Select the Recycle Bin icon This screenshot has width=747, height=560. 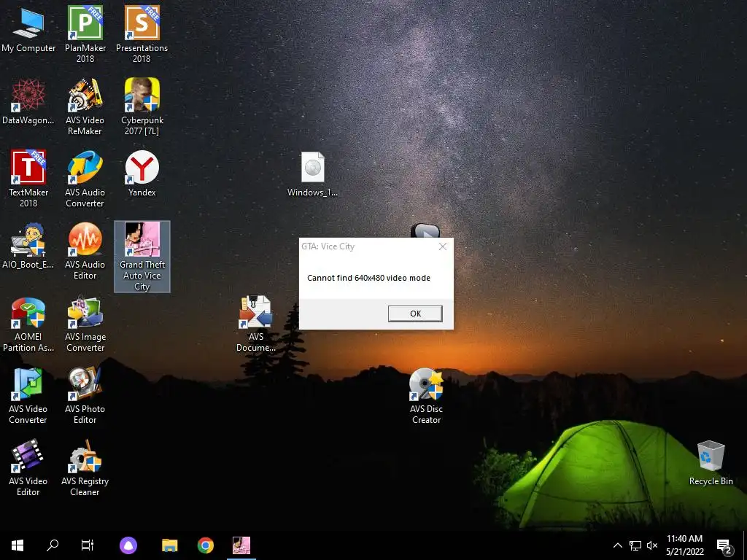click(711, 463)
